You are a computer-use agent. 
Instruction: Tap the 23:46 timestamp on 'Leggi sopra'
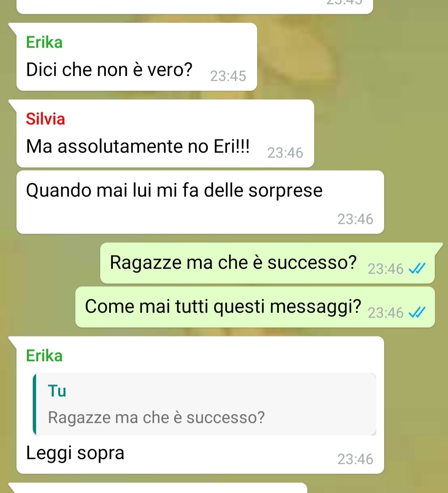355,459
